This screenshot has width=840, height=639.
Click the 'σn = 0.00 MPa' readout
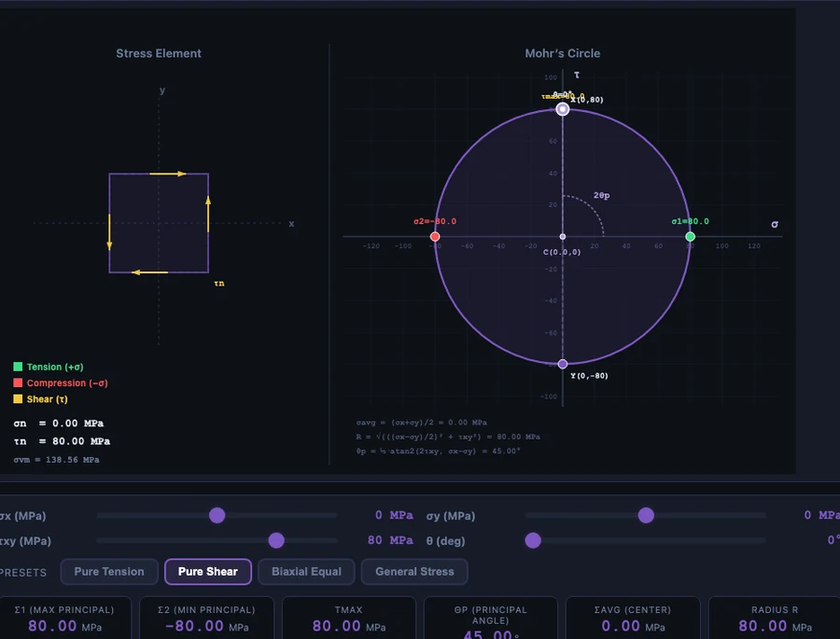(59, 424)
